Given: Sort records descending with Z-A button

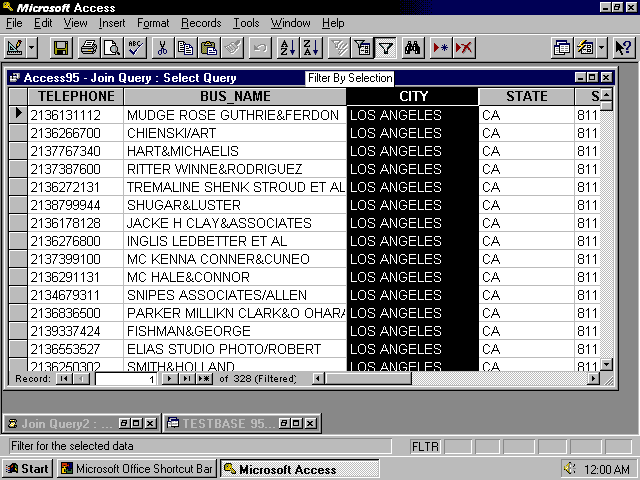Looking at the screenshot, I should tap(311, 47).
